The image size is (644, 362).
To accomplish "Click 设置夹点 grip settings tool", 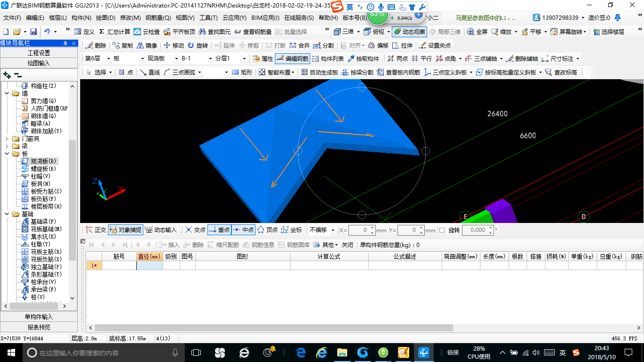I will tap(435, 45).
